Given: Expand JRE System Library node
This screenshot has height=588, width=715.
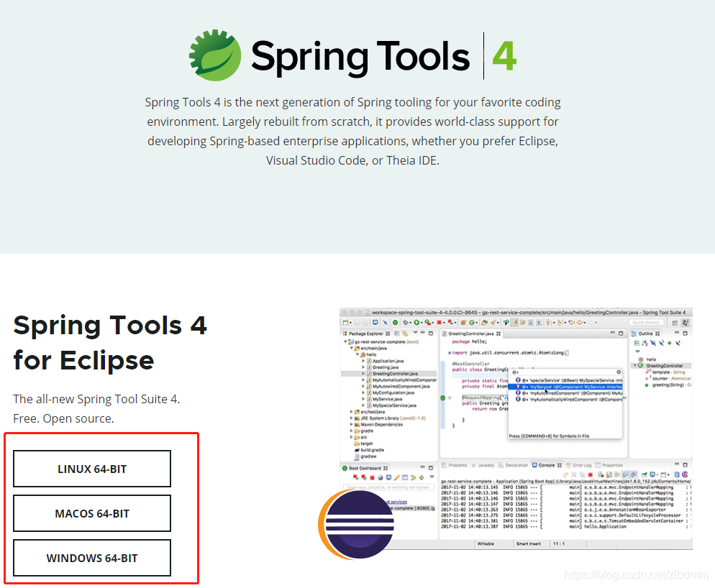Looking at the screenshot, I should pos(351,418).
